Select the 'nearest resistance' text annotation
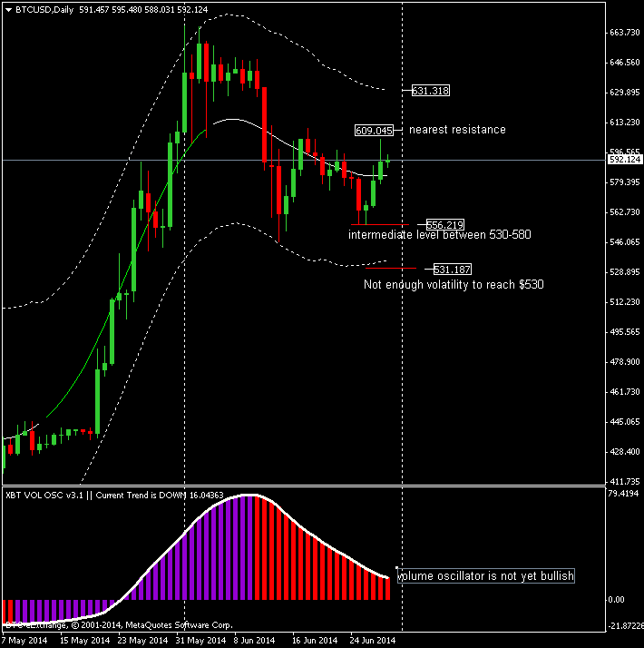The height and width of the screenshot is (648, 644). 457,130
